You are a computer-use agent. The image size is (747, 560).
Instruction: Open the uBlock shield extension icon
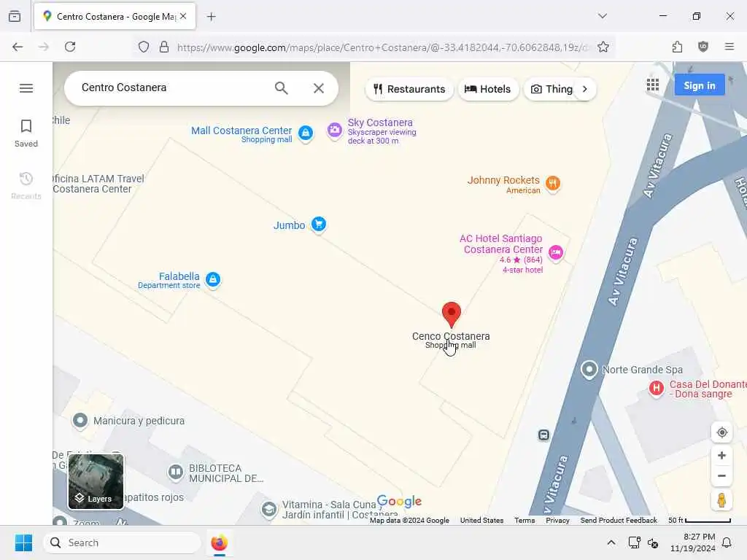703,47
